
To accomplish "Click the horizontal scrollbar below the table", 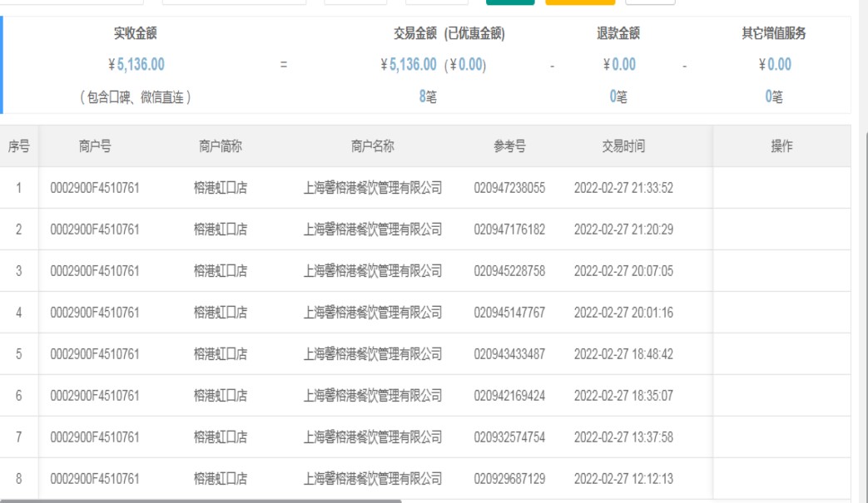I will point(200,501).
